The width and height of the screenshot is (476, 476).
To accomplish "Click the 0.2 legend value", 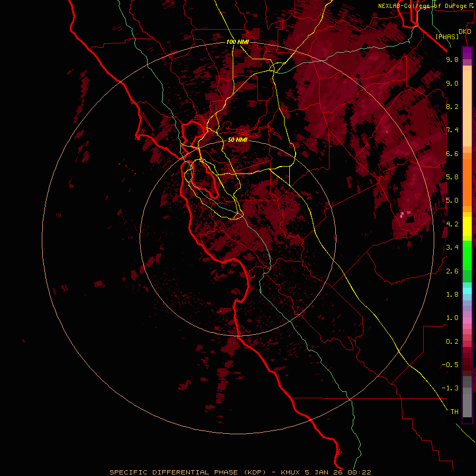I will [x=452, y=342].
